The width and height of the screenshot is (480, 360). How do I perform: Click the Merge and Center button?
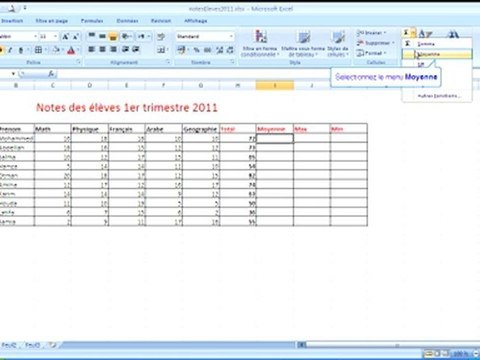[161, 50]
